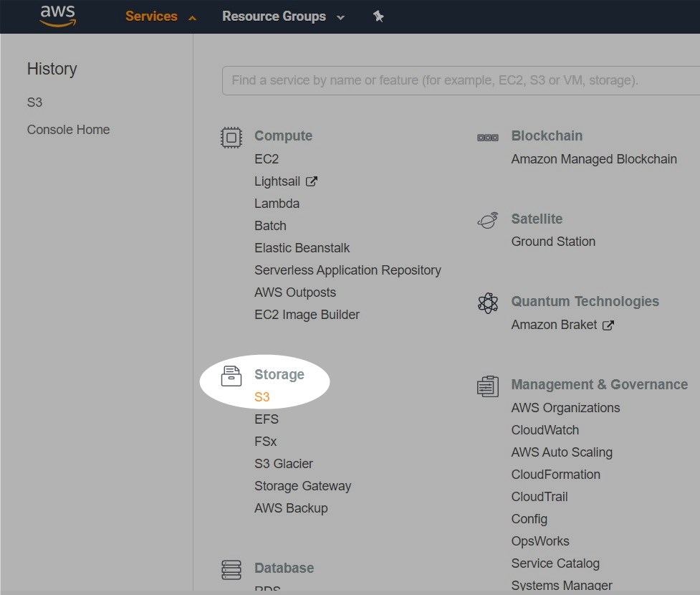
Task: Click the Quantum Technologies atom icon
Action: 487,303
